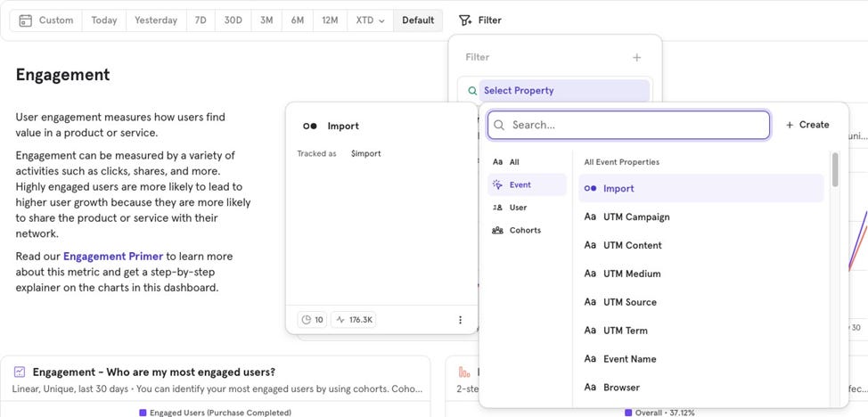Image resolution: width=868 pixels, height=417 pixels.
Task: Choose the Browser property
Action: [700, 388]
